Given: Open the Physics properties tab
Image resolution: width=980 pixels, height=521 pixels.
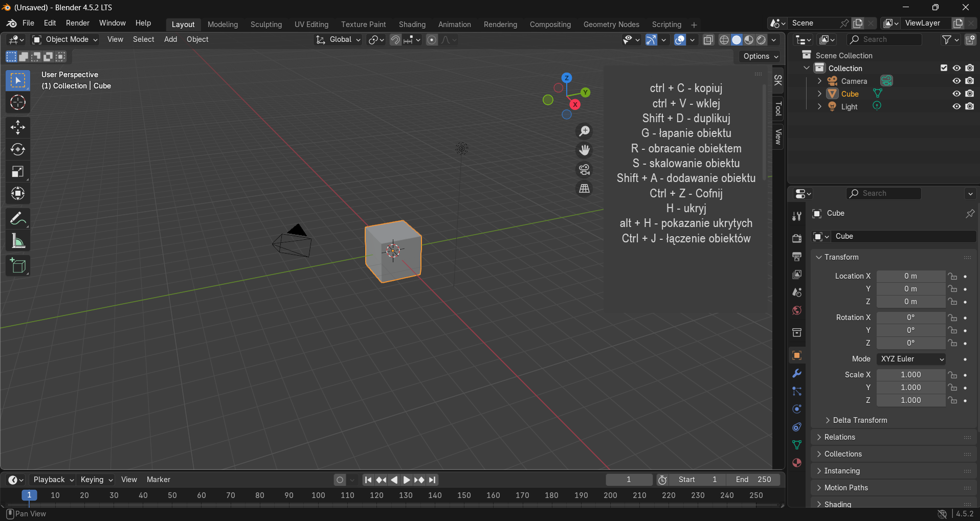Looking at the screenshot, I should click(x=797, y=409).
